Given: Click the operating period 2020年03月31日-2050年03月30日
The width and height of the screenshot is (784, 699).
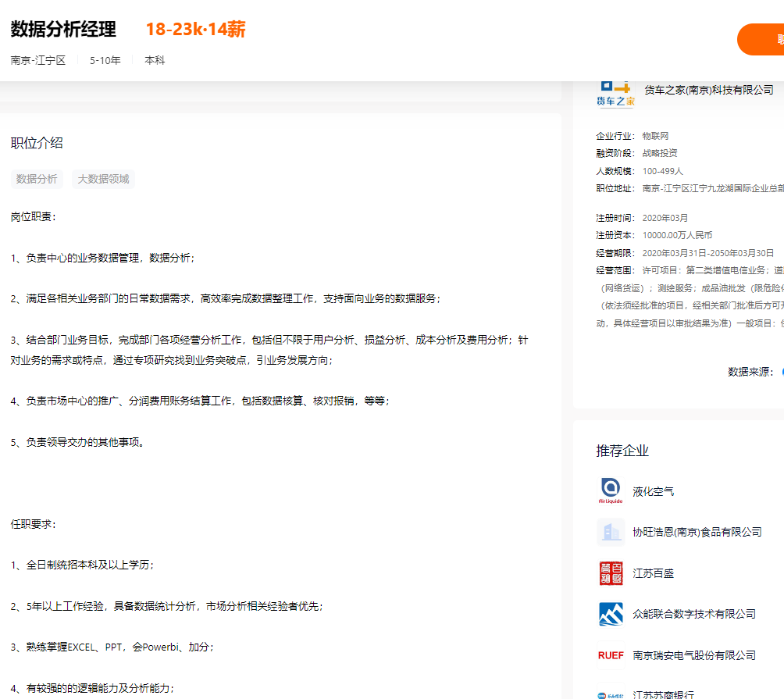Looking at the screenshot, I should tap(707, 253).
